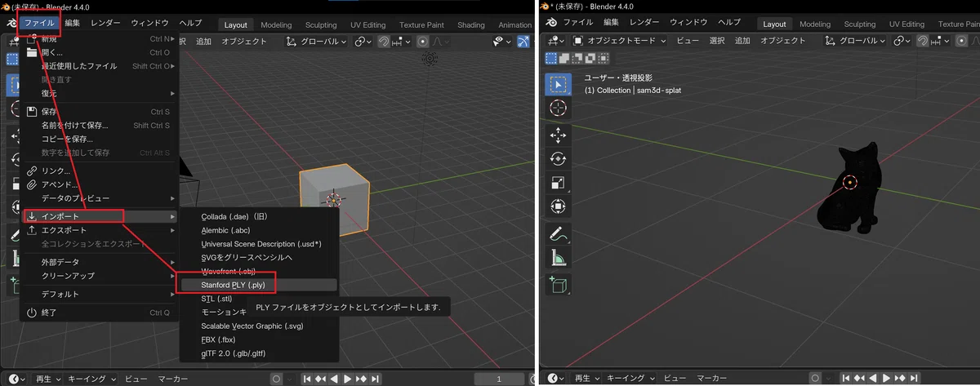980x386 pixels.
Task: Toggle proportional editing in left window header
Action: pyautogui.click(x=422, y=41)
